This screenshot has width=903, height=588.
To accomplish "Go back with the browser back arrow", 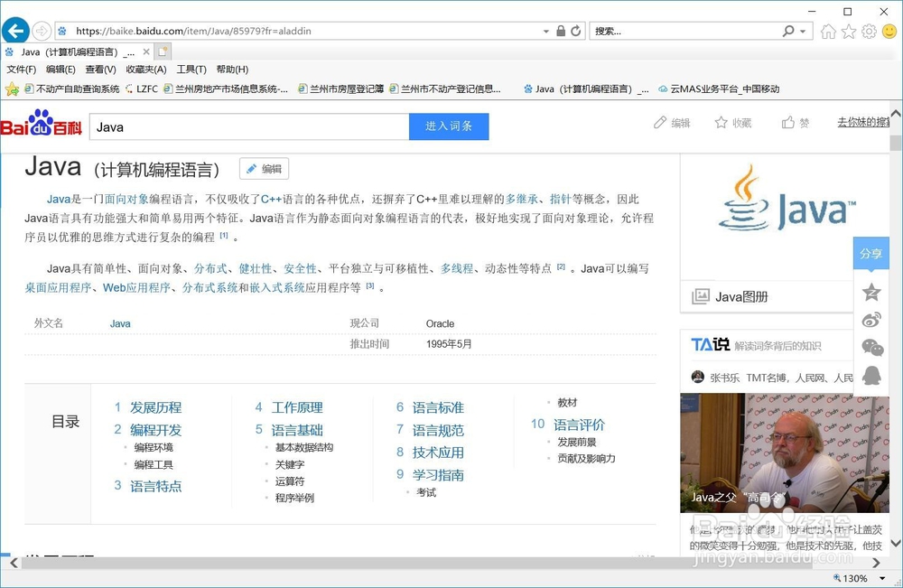I will click(x=15, y=31).
